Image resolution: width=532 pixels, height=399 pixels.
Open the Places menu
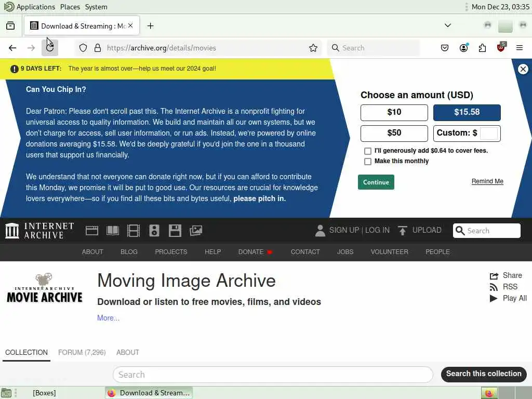pyautogui.click(x=70, y=7)
